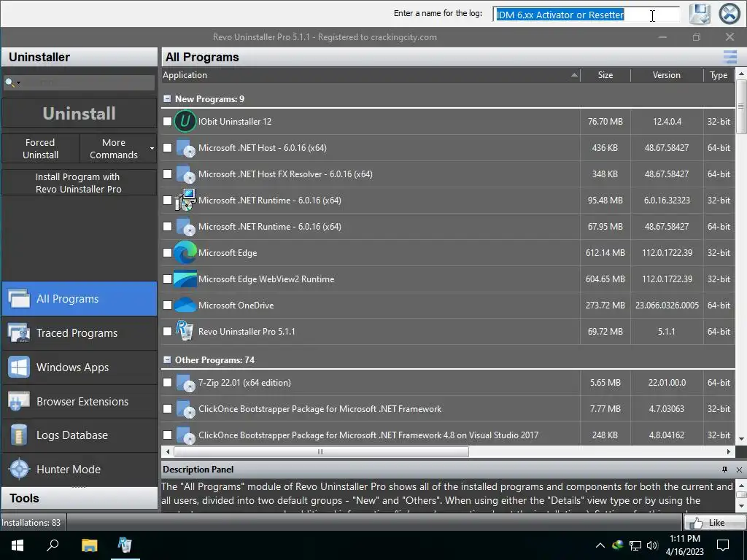Show hidden tray icons chevron
This screenshot has height=560, width=747.
pos(600,545)
